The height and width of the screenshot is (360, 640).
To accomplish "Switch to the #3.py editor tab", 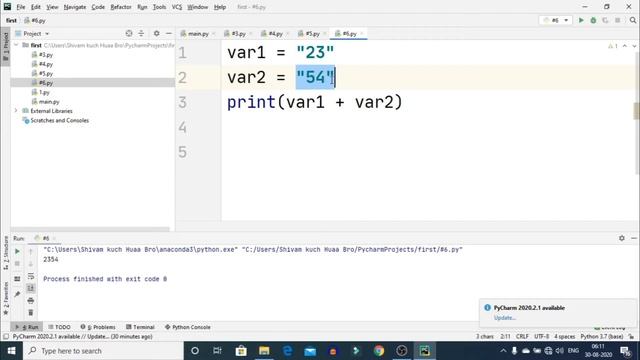I will 238,34.
